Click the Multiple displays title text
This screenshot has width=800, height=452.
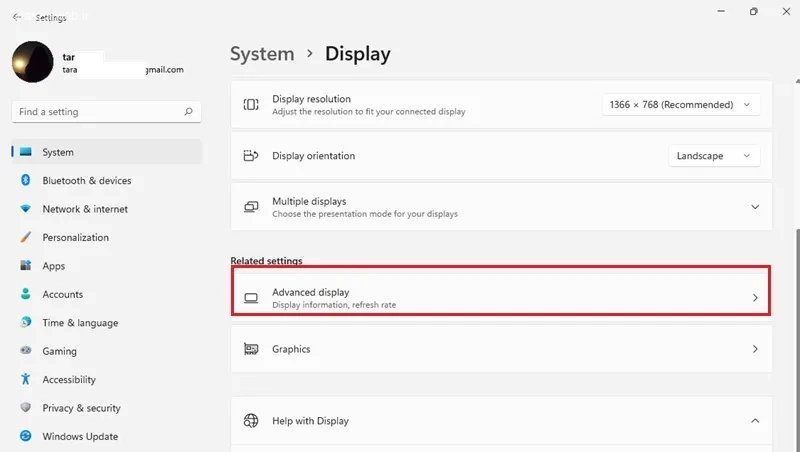tap(309, 202)
